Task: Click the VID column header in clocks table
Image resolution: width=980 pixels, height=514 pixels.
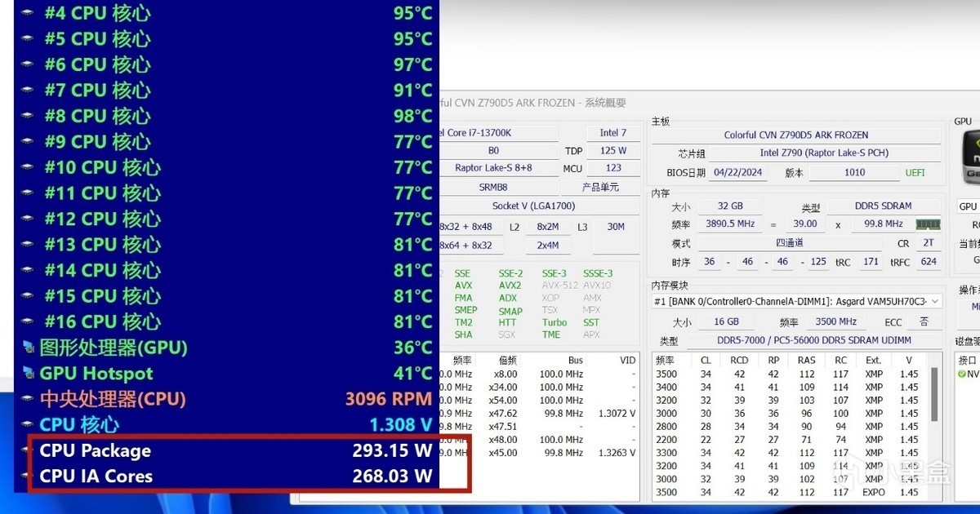Action: coord(627,360)
